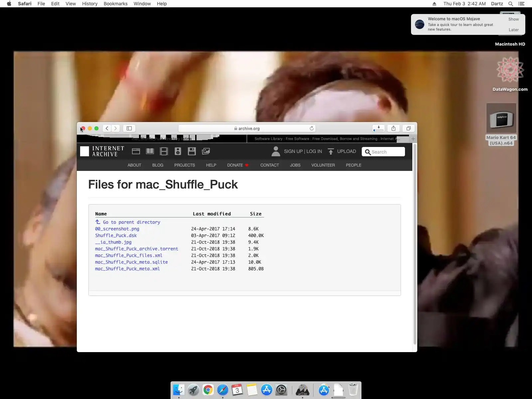Click Show on the Mojave notification
Screen dimensions: 532x399
click(x=513, y=19)
